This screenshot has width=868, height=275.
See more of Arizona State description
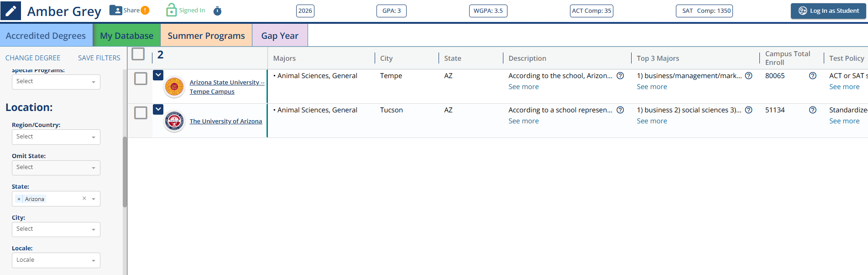tap(523, 87)
